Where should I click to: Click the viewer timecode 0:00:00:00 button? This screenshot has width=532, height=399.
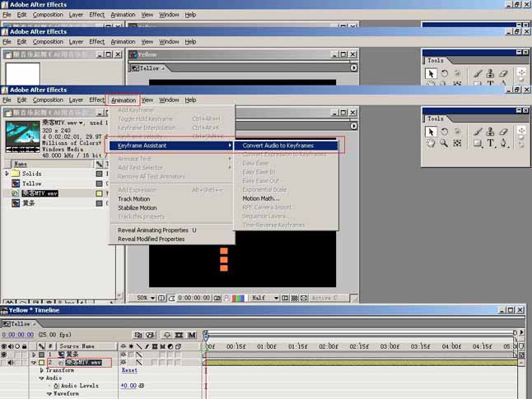tap(194, 298)
